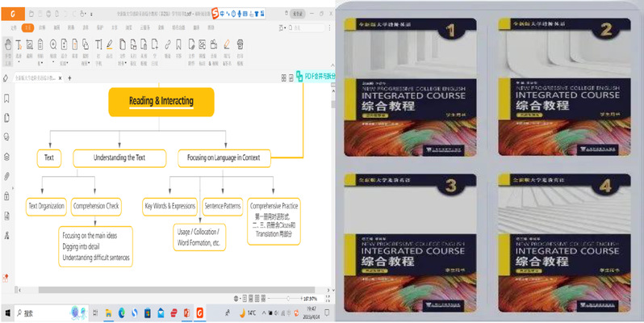
Task: Click the vertical scrollbar of the document
Action: coord(332,104)
